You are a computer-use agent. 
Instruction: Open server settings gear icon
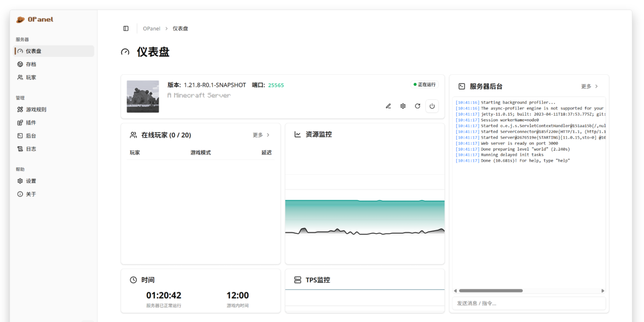coord(403,106)
